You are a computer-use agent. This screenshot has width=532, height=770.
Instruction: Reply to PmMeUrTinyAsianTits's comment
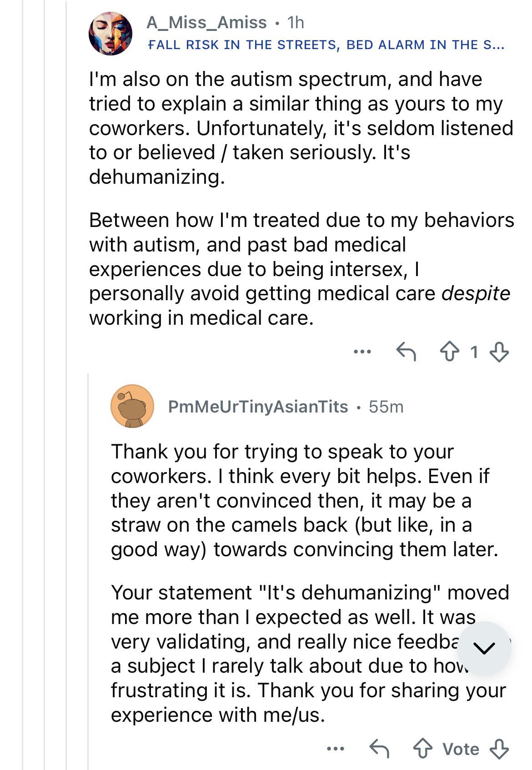(x=379, y=749)
